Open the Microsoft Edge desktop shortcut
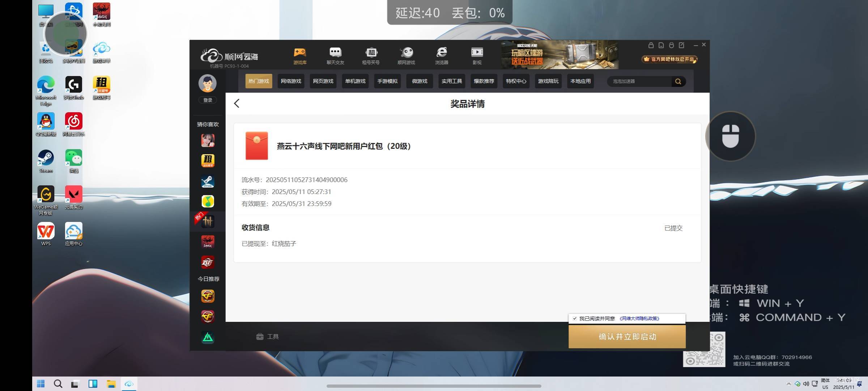This screenshot has height=391, width=868. click(46, 91)
